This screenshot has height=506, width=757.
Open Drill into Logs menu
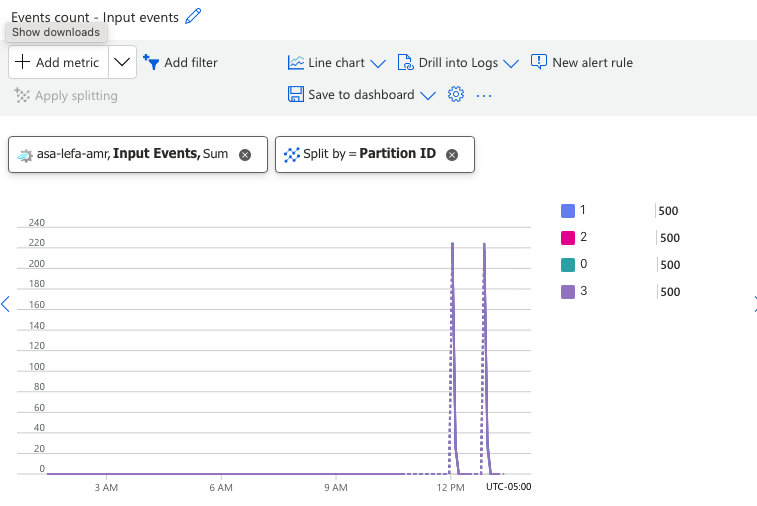click(458, 62)
